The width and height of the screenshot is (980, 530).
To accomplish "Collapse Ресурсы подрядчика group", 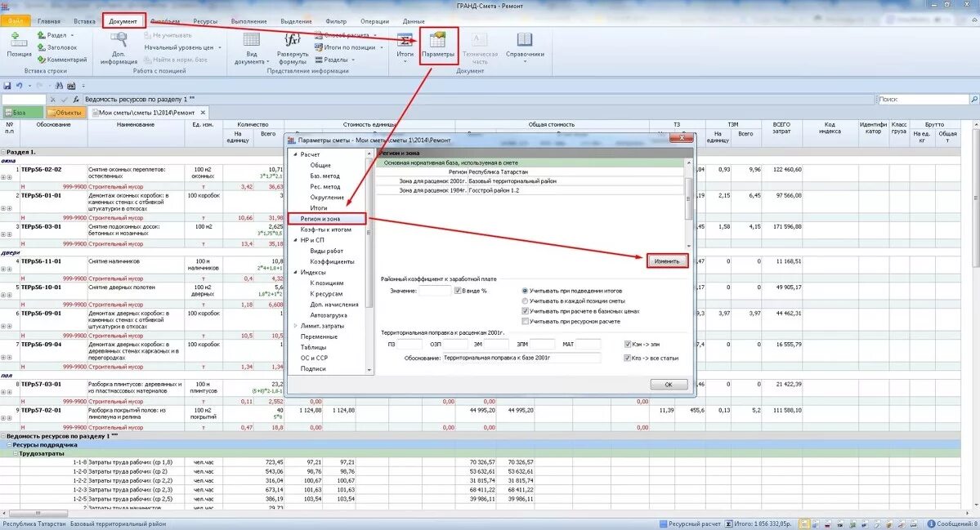I will pos(10,445).
